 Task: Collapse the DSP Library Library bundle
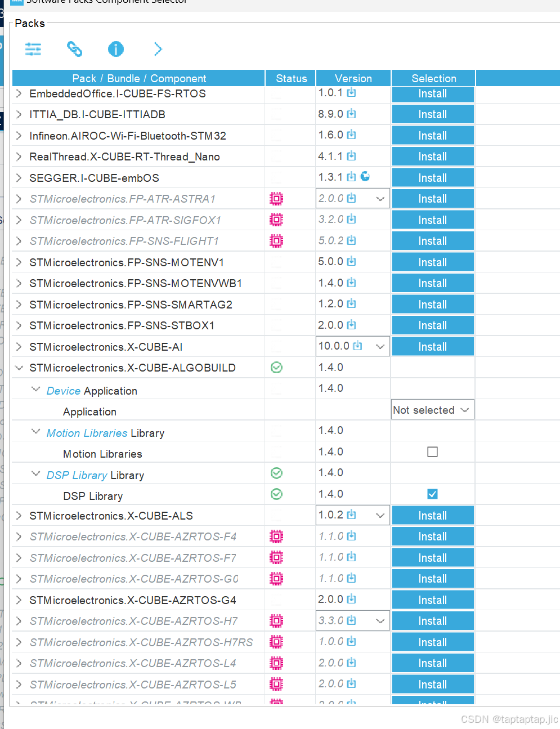pyautogui.click(x=36, y=473)
